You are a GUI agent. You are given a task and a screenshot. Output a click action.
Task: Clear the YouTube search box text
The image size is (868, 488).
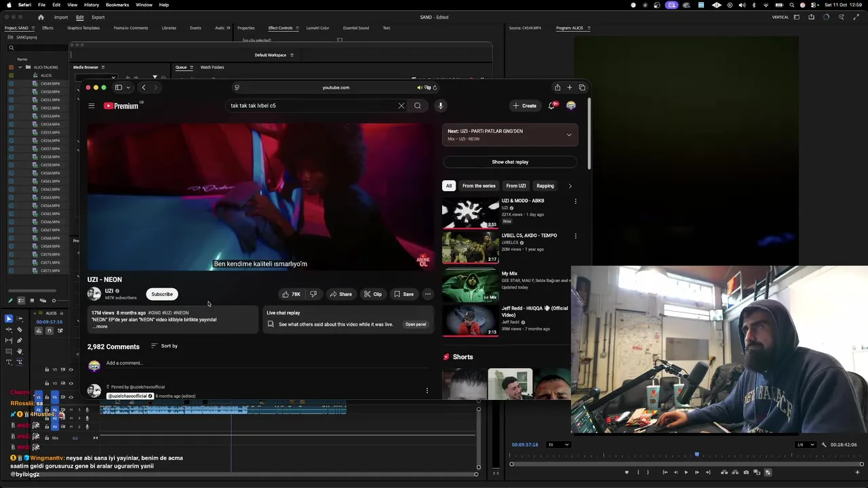click(401, 106)
